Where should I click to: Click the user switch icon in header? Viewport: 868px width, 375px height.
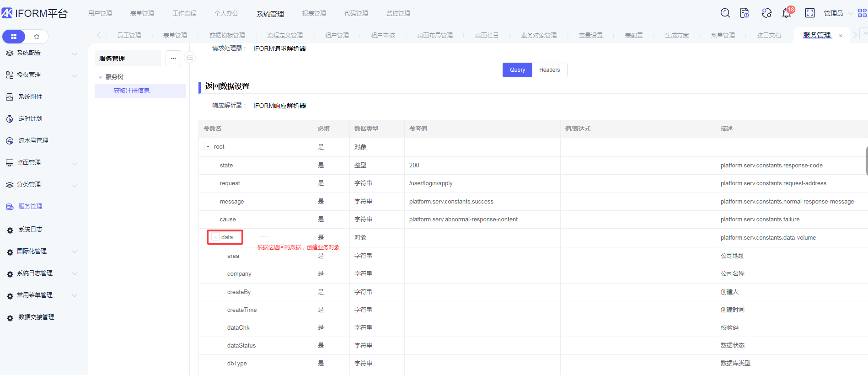766,13
